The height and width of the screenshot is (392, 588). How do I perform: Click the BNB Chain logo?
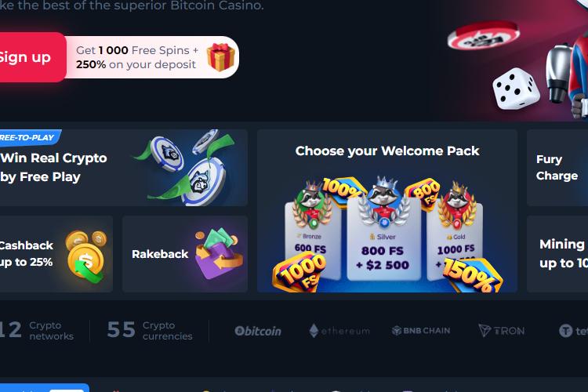(x=421, y=331)
